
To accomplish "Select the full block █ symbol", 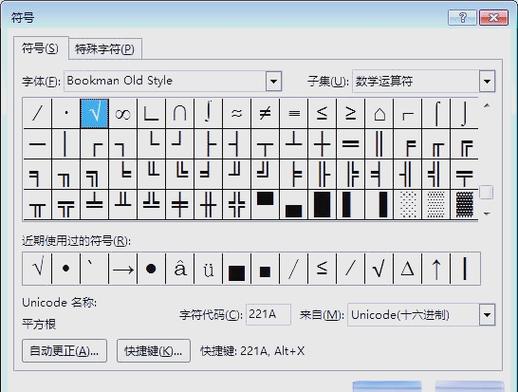I will (322, 205).
